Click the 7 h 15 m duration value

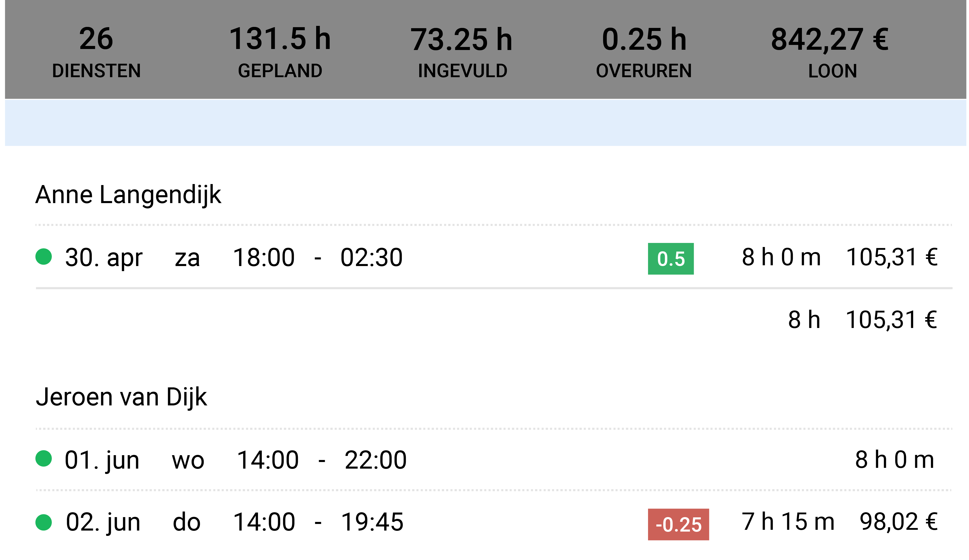pyautogui.click(x=788, y=522)
